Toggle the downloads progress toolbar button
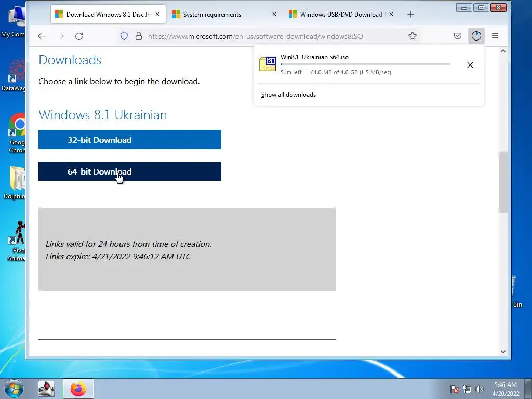Viewport: 532px width, 399px height. point(476,36)
